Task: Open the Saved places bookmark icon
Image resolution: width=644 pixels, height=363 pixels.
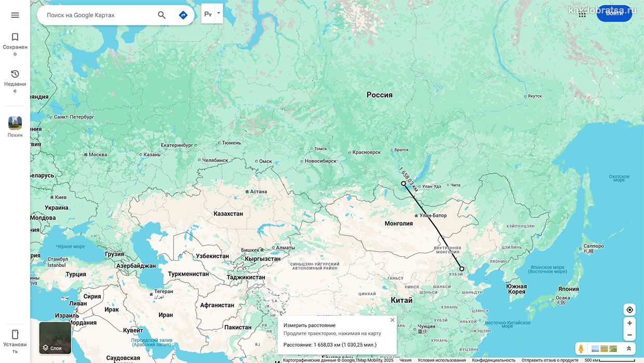Action: coord(15,37)
